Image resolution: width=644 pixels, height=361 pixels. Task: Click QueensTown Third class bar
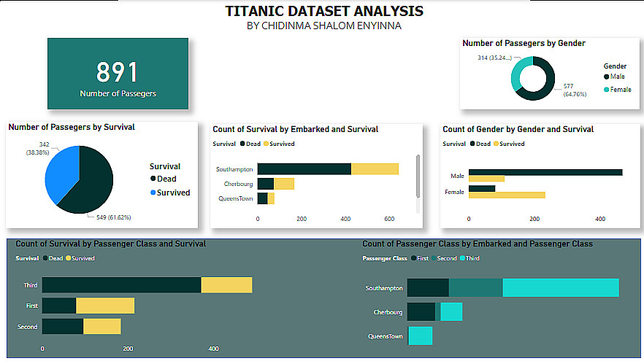420,336
